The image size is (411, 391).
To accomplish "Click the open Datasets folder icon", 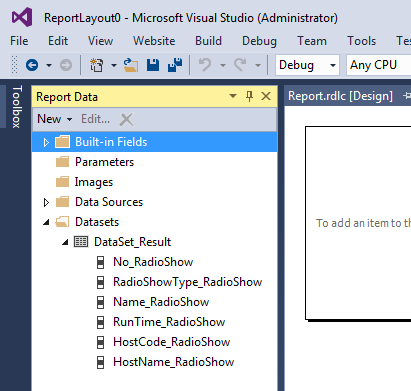I will point(62,222).
